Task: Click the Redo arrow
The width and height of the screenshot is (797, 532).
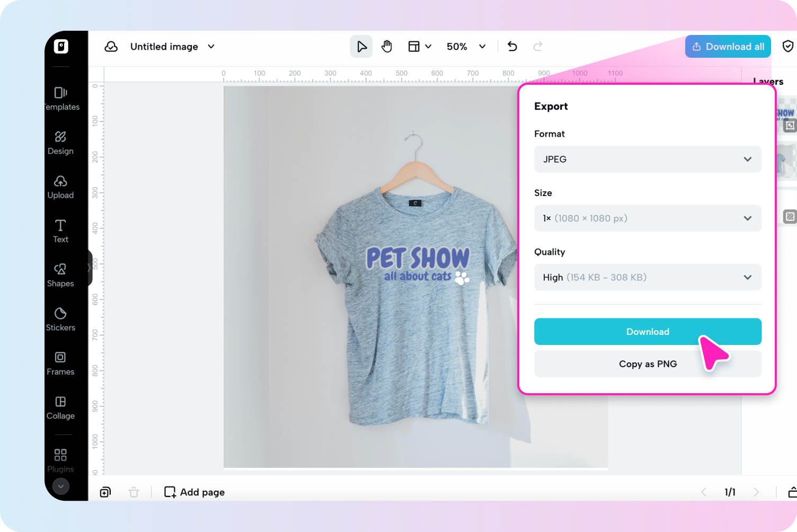Action: tap(537, 46)
